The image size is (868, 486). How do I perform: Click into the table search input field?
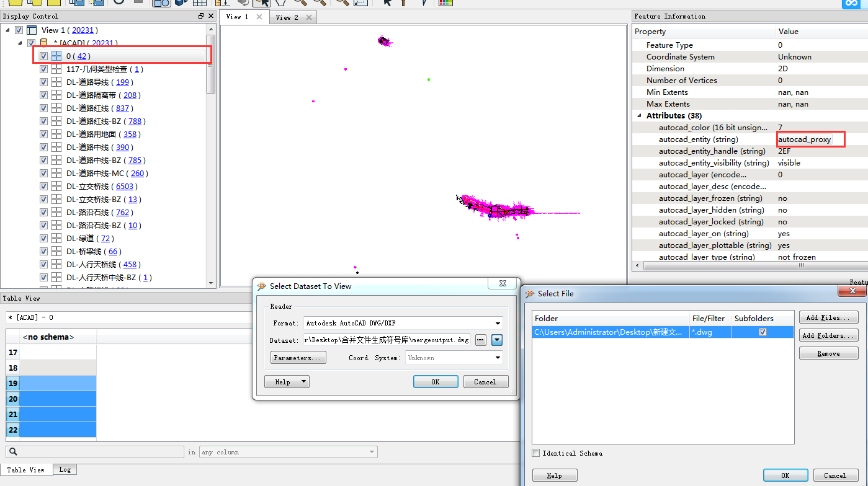pos(95,452)
